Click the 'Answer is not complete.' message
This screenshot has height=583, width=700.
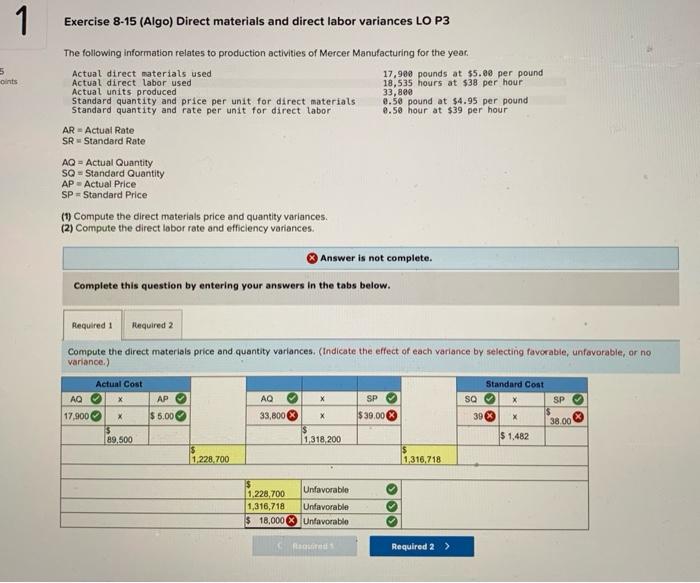[376, 258]
